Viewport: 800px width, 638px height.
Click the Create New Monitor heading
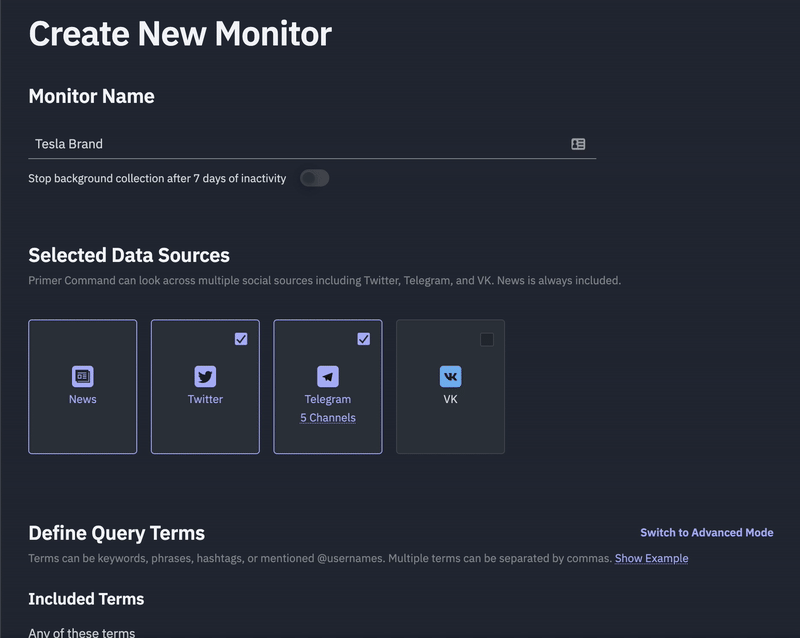click(x=180, y=34)
